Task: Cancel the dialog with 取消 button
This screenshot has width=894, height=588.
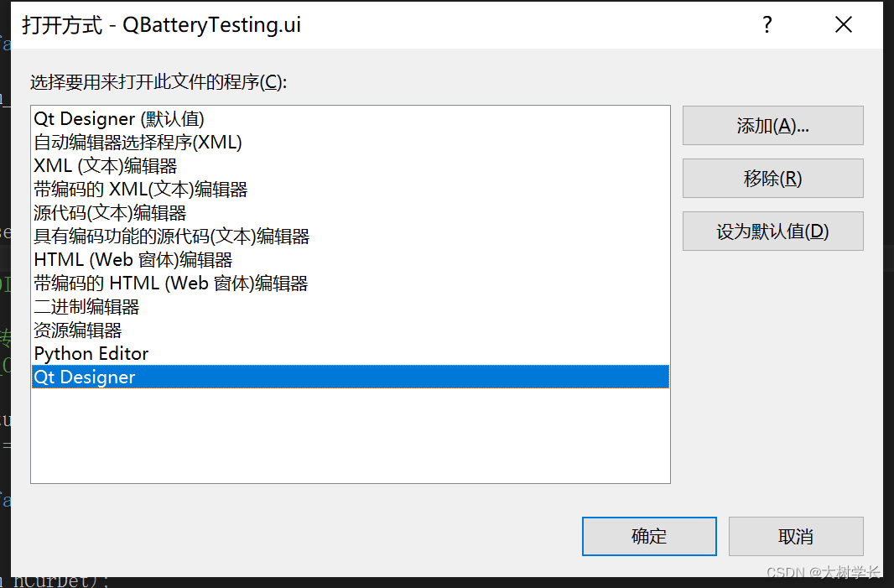Action: pyautogui.click(x=795, y=536)
